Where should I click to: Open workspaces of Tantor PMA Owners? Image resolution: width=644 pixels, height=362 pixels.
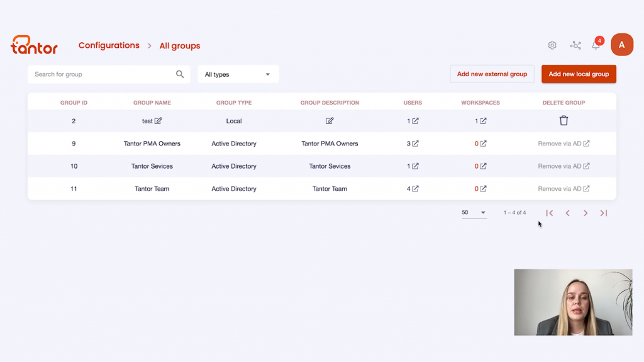(484, 144)
